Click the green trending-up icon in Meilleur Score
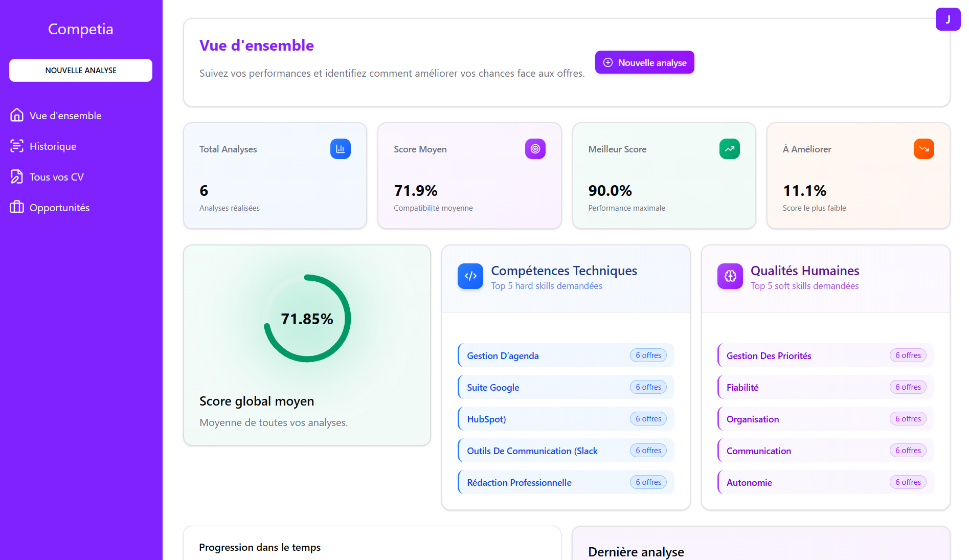 pyautogui.click(x=729, y=149)
